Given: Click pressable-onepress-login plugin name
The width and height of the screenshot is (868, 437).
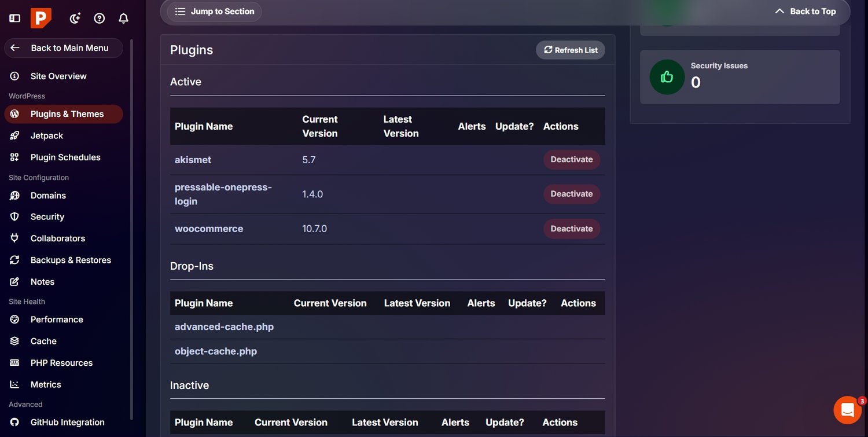Looking at the screenshot, I should coord(223,194).
